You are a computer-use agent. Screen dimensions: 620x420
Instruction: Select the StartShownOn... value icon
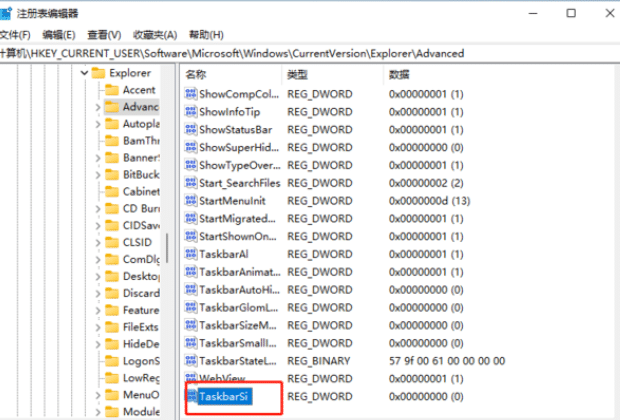[191, 236]
